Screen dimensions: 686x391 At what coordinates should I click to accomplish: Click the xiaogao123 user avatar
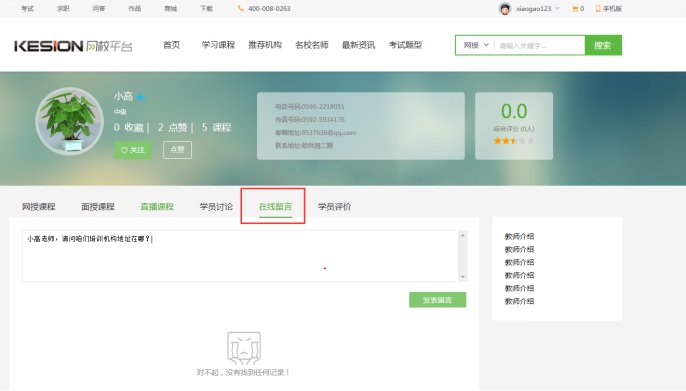tap(505, 8)
